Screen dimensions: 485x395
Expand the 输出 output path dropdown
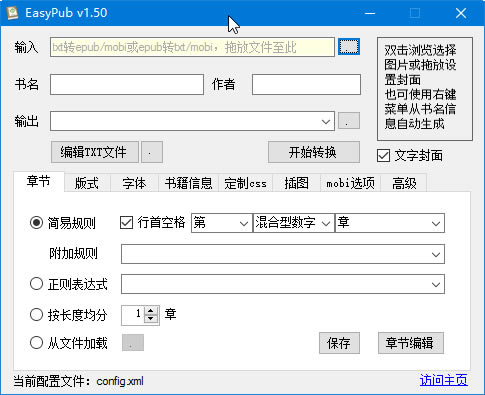click(326, 121)
